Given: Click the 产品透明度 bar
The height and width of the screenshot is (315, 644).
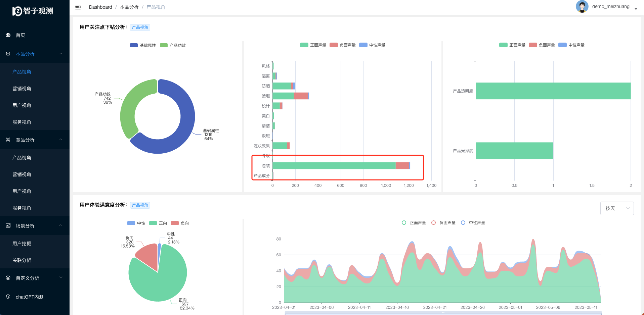Looking at the screenshot, I should pyautogui.click(x=553, y=91).
